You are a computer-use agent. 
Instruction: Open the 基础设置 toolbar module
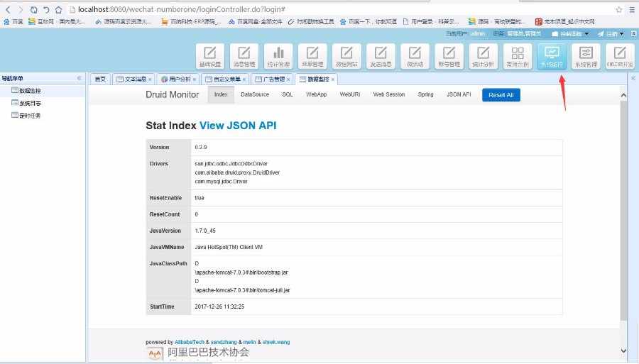tap(210, 56)
